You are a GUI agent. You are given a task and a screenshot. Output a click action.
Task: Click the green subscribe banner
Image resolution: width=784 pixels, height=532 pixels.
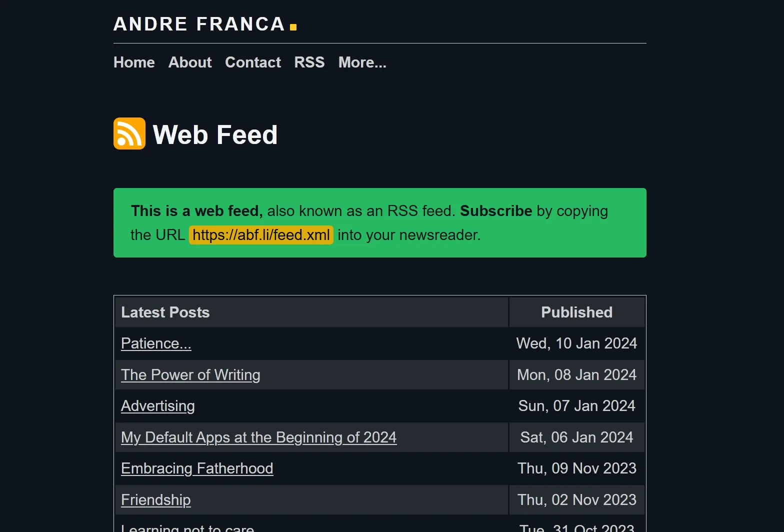380,222
